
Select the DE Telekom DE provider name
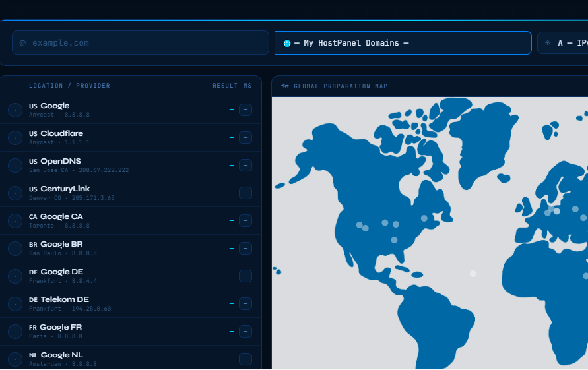59,300
